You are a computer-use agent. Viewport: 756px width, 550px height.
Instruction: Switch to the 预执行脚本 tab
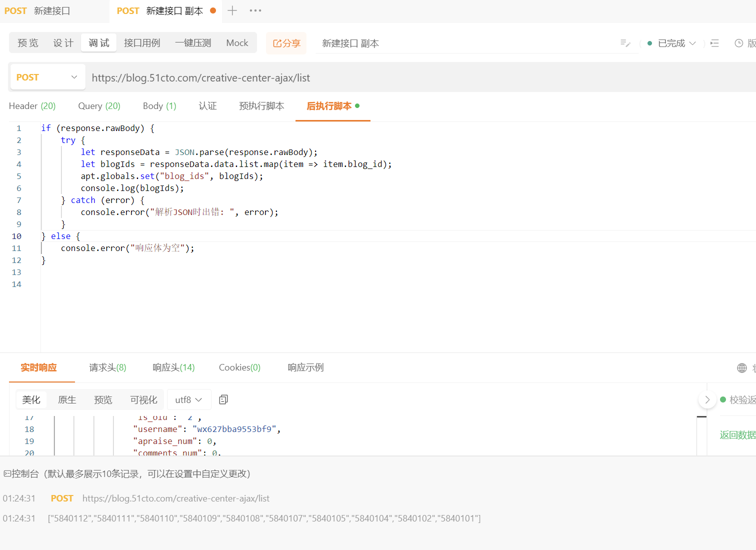(261, 106)
